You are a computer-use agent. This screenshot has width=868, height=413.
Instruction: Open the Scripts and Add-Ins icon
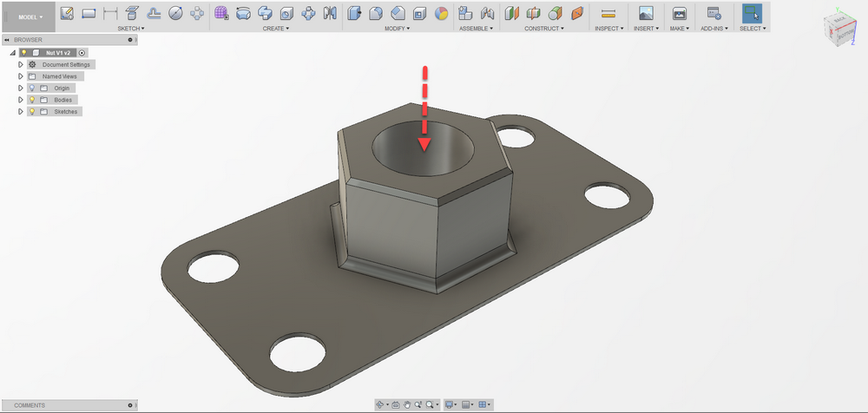click(x=714, y=13)
